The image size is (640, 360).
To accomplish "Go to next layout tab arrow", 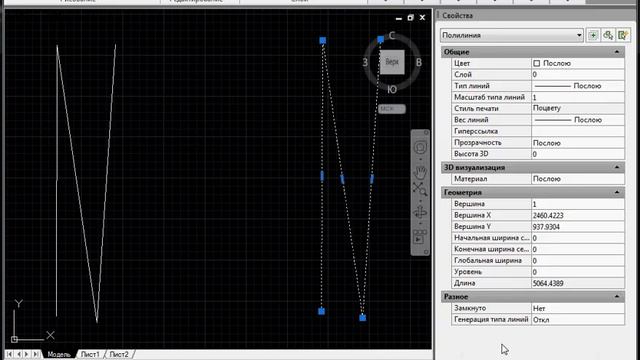I will tap(27, 354).
